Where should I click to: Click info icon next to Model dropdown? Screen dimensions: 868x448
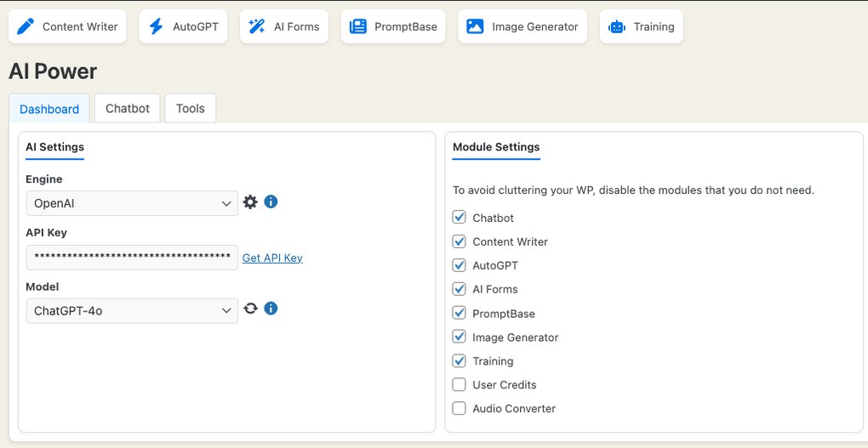pyautogui.click(x=271, y=309)
